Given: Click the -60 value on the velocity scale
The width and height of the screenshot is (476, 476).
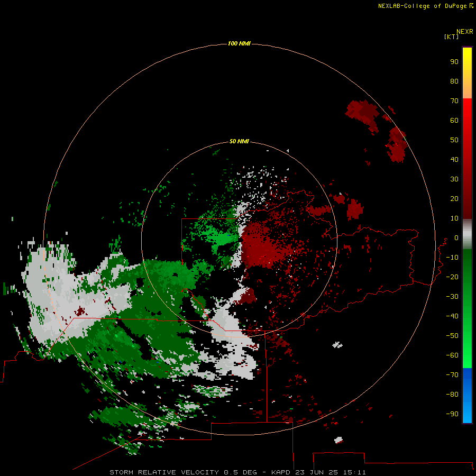Looking at the screenshot, I should pos(452,355).
